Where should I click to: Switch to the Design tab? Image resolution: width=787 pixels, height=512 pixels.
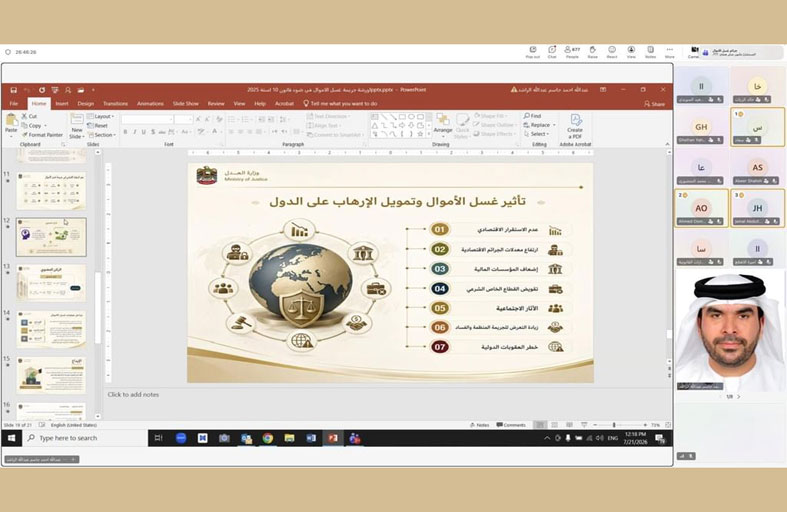[x=85, y=104]
